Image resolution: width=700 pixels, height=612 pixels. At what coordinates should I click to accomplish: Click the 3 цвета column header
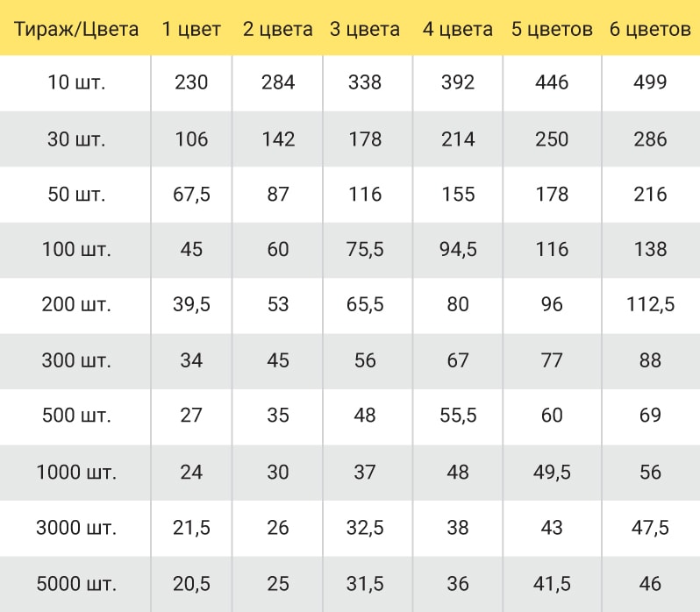click(x=365, y=30)
